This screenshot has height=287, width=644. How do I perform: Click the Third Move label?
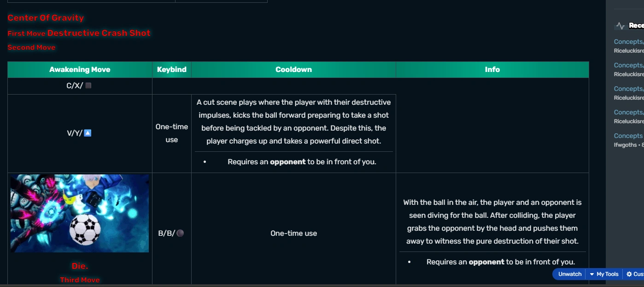(80, 280)
